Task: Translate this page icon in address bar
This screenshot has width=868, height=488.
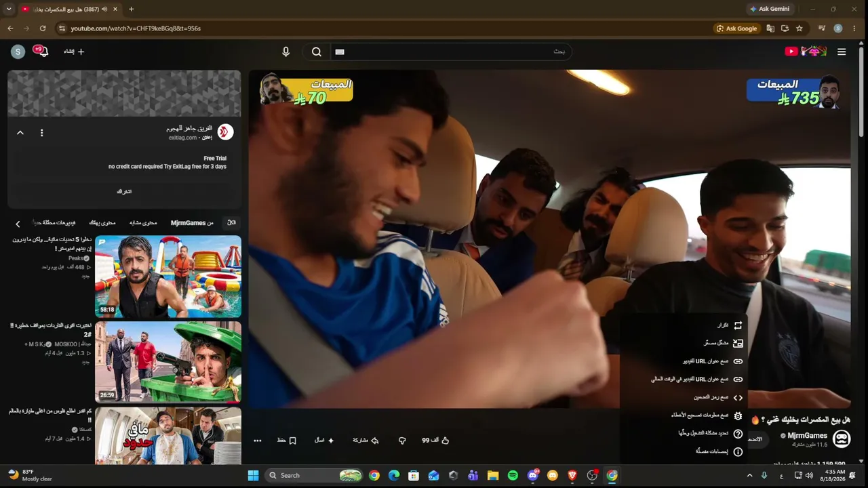Action: point(770,28)
